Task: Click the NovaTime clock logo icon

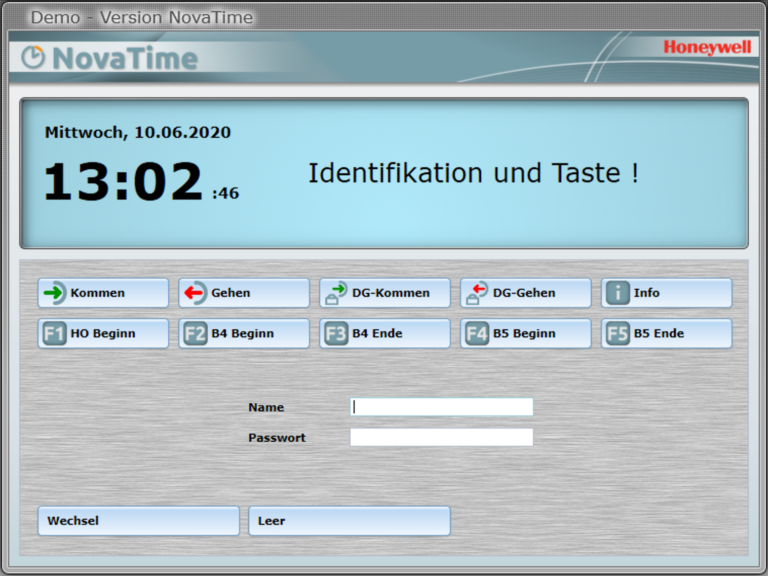Action: coord(33,57)
